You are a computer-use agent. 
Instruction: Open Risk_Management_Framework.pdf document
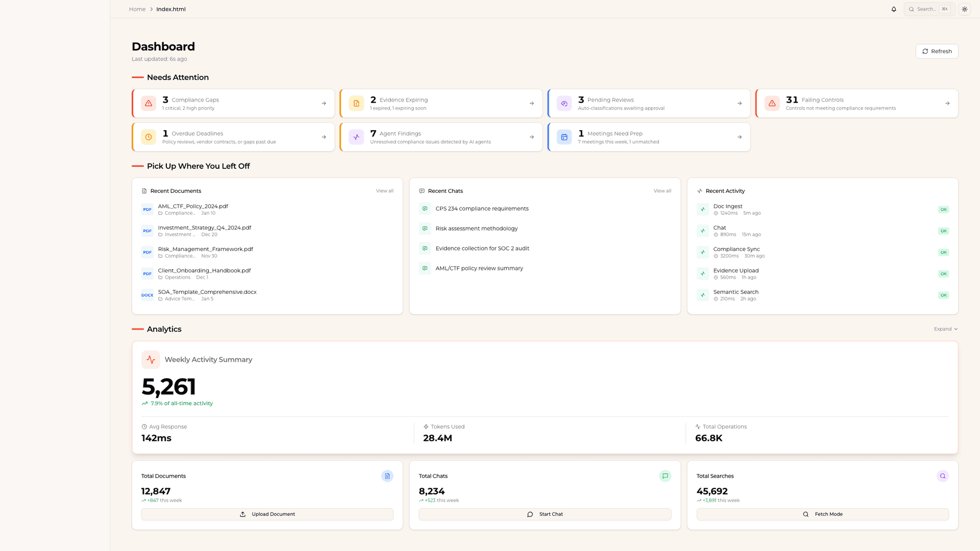tap(267, 252)
